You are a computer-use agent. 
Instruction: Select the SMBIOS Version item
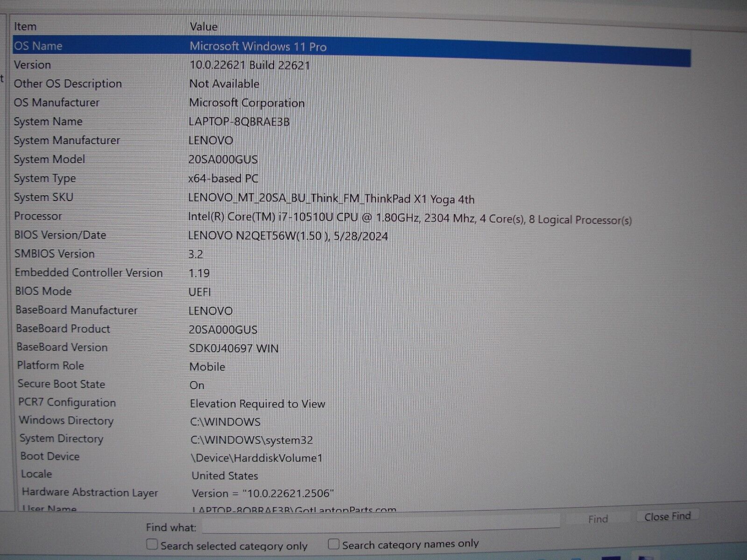click(55, 253)
